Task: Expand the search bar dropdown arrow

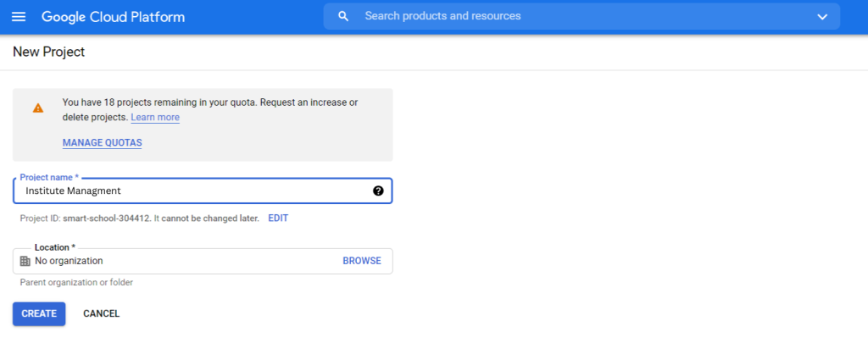Action: click(821, 17)
